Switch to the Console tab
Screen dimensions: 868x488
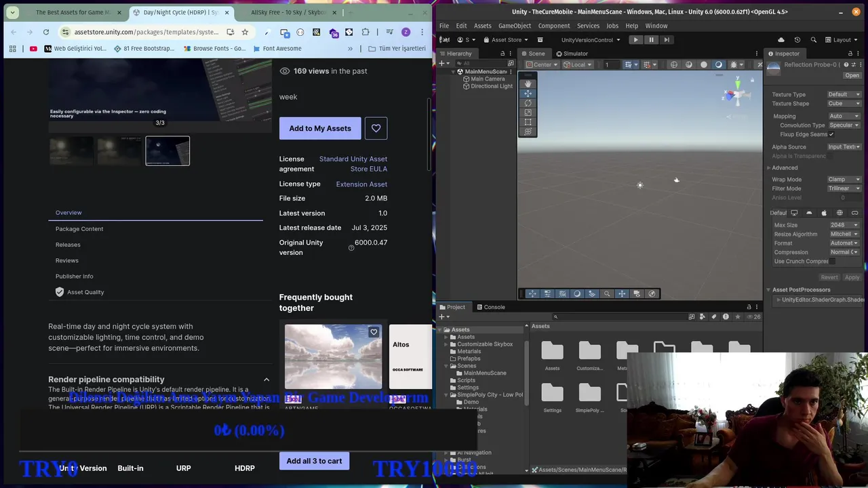490,307
